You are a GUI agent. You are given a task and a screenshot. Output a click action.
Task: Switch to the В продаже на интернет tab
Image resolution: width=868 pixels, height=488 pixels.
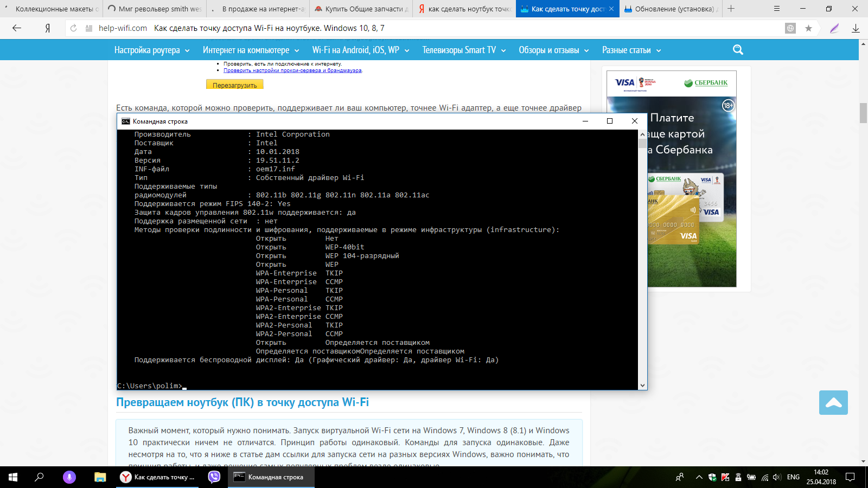258,9
